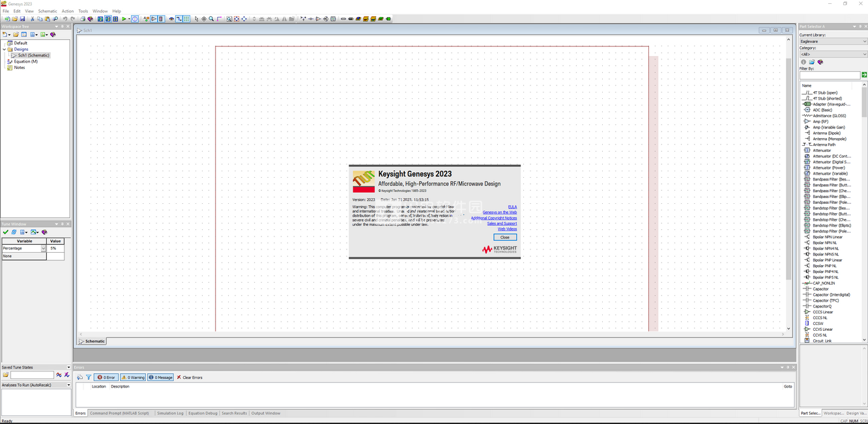Select the pointer arrow tool
This screenshot has width=868, height=424.
[196, 19]
